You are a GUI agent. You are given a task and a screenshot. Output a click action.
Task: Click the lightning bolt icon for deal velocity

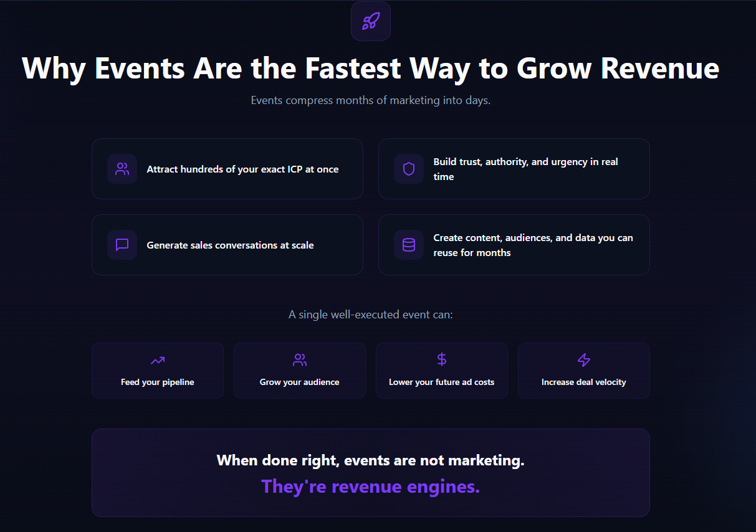click(583, 359)
